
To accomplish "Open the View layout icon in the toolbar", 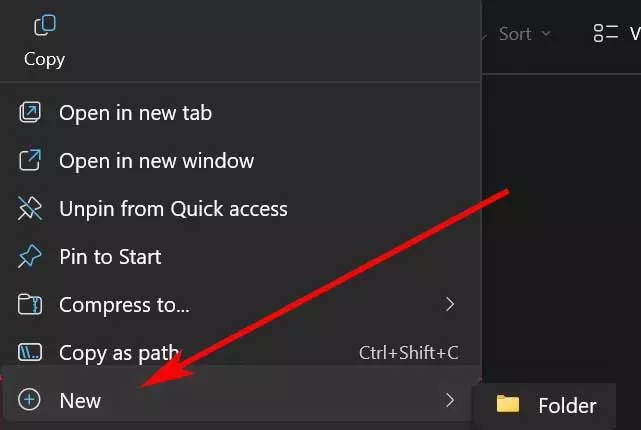I will click(605, 33).
